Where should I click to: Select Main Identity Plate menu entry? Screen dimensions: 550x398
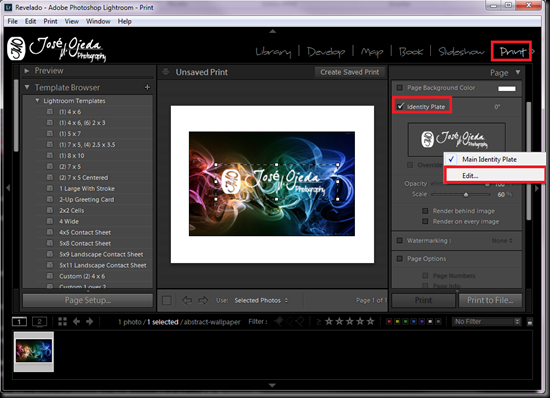click(x=495, y=159)
